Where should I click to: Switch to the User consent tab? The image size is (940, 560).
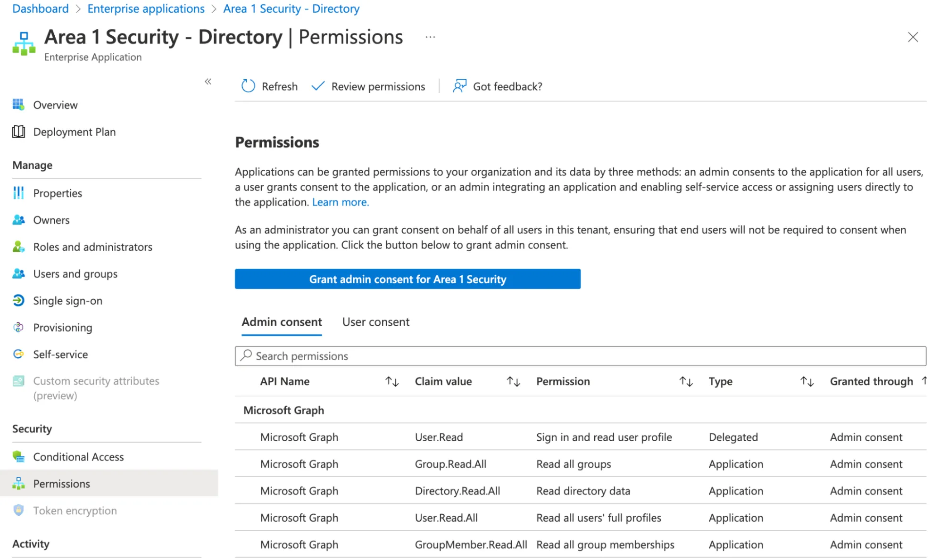pyautogui.click(x=376, y=321)
